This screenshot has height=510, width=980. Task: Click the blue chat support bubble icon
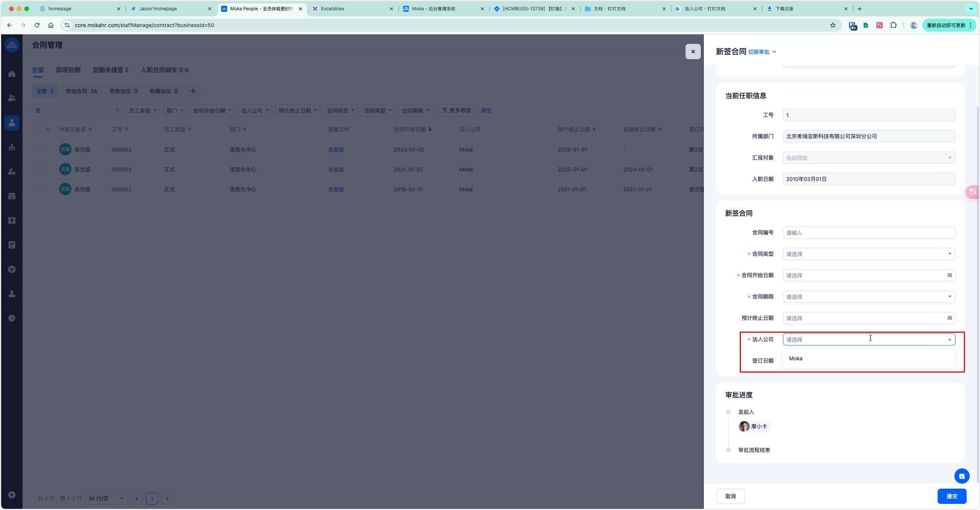(x=962, y=476)
